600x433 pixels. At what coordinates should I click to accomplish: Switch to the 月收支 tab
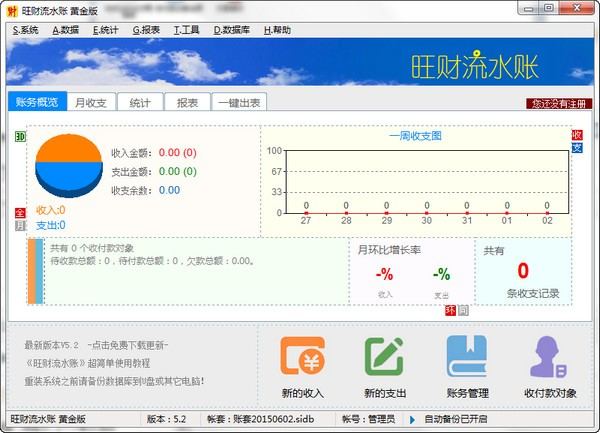91,103
